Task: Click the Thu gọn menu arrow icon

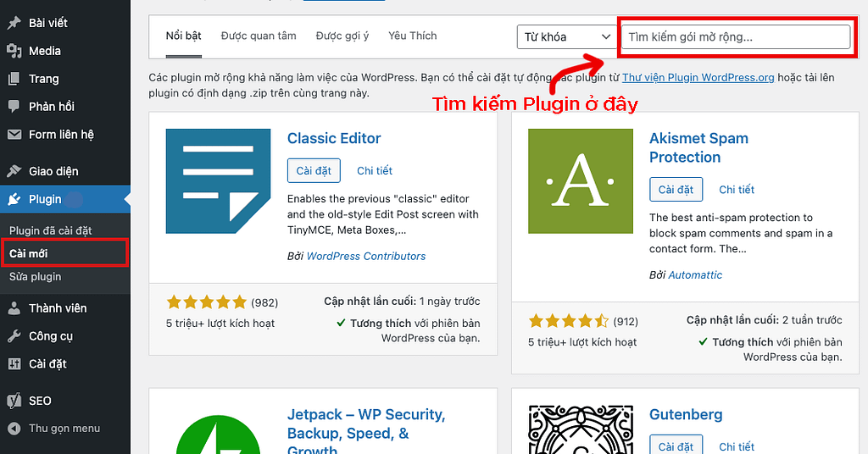Action: (x=14, y=428)
